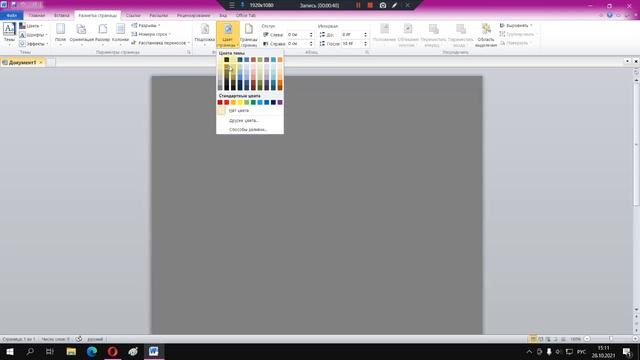Screen dimensions: 640x360
Task: Open Абзац paragraph dialog launcher
Action: coord(367,52)
